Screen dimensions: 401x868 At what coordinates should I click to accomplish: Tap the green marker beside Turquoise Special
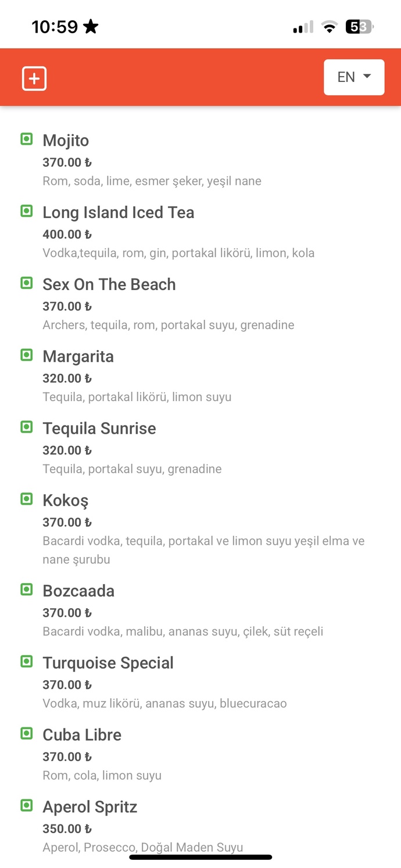(x=27, y=661)
